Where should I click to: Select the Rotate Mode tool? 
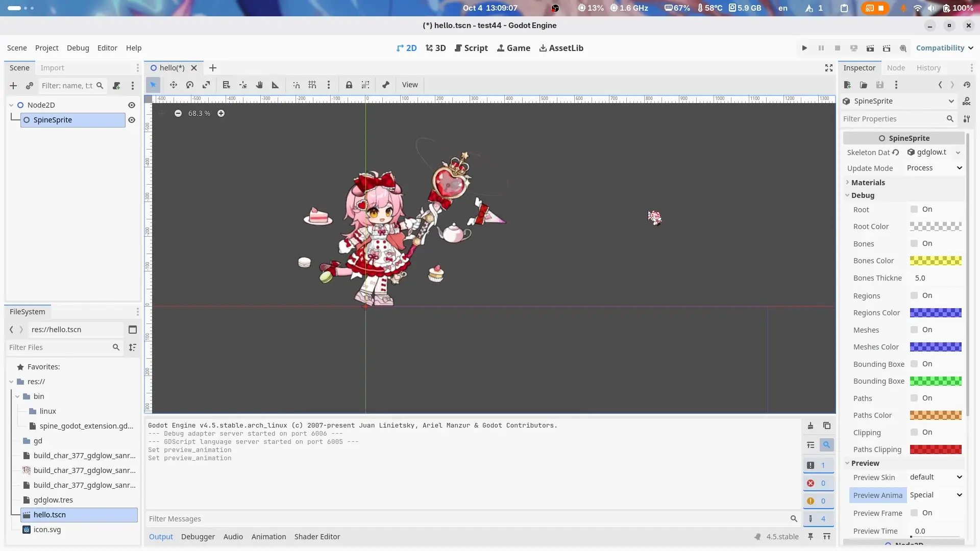point(190,85)
